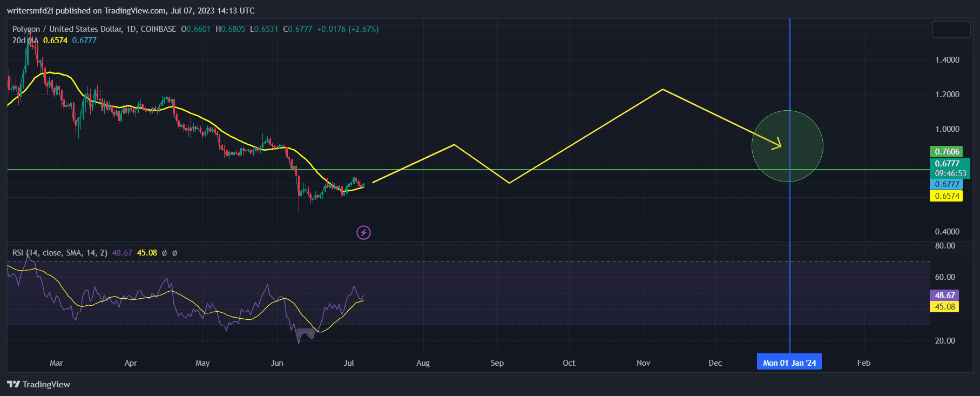Click the shaded RSI oversold marker
The image size is (980, 396).
[x=306, y=333]
